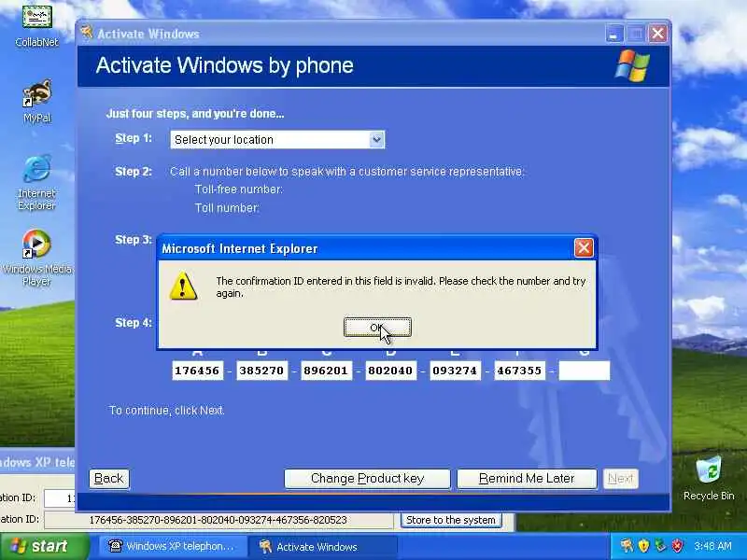The image size is (747, 560).
Task: Click the Back button
Action: pos(109,478)
